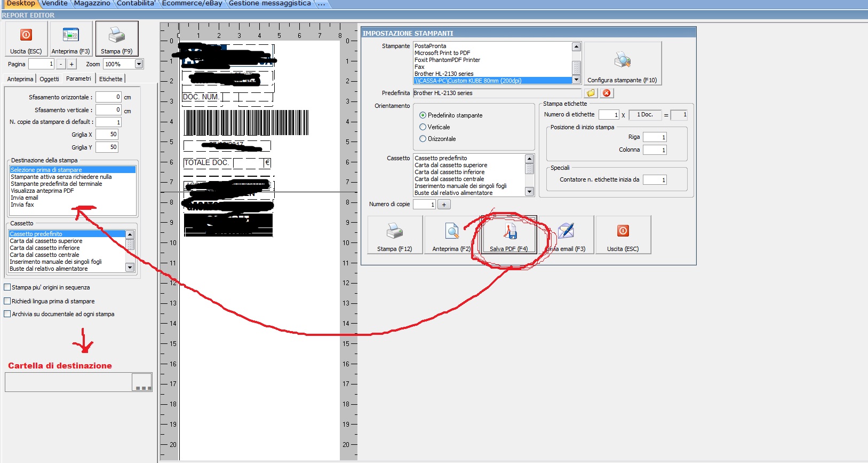Open the Zoom 100% dropdown
This screenshot has height=463, width=868.
139,64
